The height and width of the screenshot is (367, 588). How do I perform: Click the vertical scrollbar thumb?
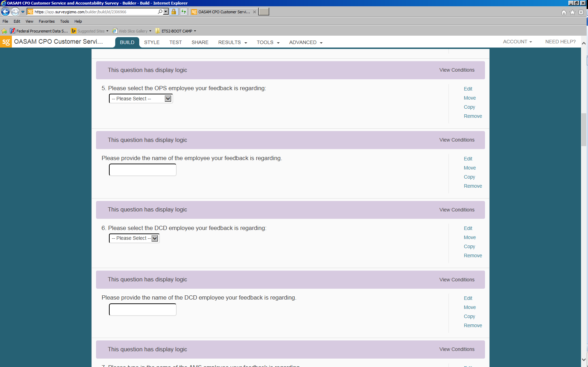pyautogui.click(x=584, y=130)
